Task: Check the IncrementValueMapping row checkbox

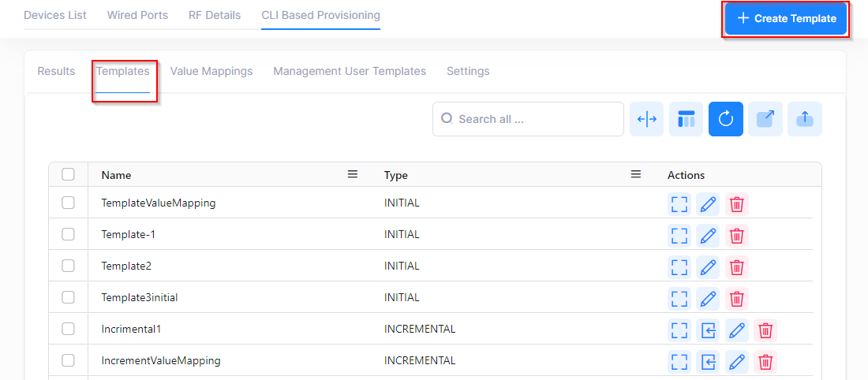Action: pyautogui.click(x=68, y=360)
